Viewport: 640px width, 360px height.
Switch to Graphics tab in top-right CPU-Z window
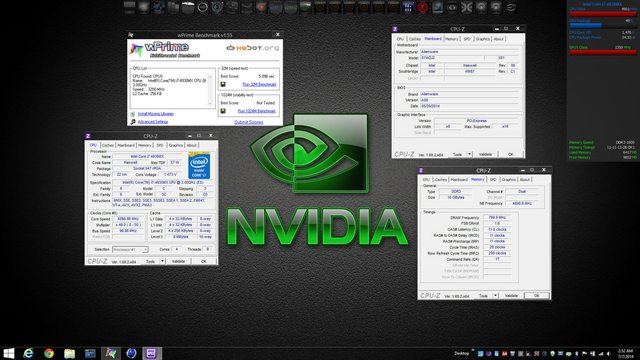point(483,39)
